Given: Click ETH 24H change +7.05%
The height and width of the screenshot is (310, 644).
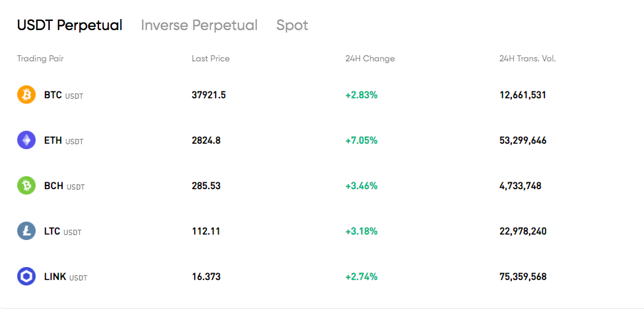Looking at the screenshot, I should pyautogui.click(x=361, y=141).
